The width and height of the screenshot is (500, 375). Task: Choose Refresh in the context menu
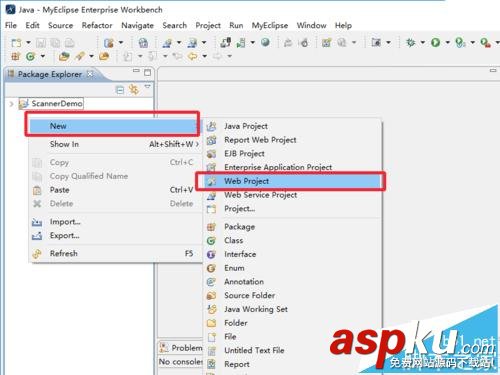(x=115, y=253)
